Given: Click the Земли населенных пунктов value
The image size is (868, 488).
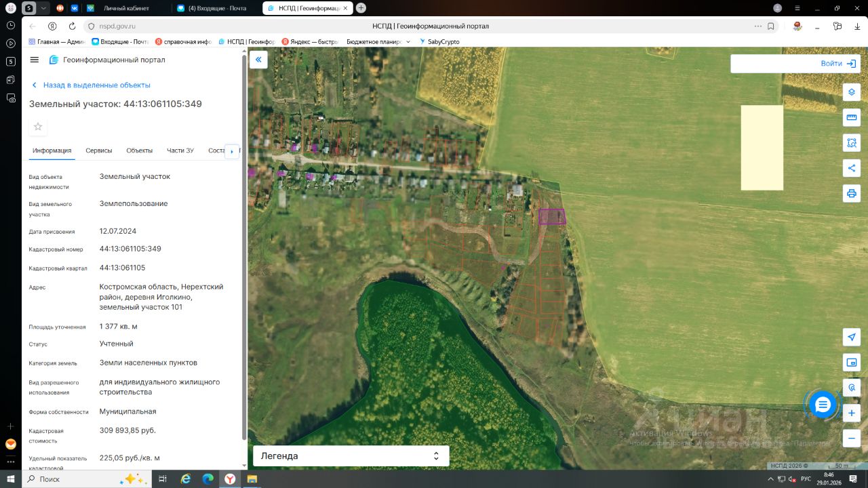Looking at the screenshot, I should (x=149, y=363).
